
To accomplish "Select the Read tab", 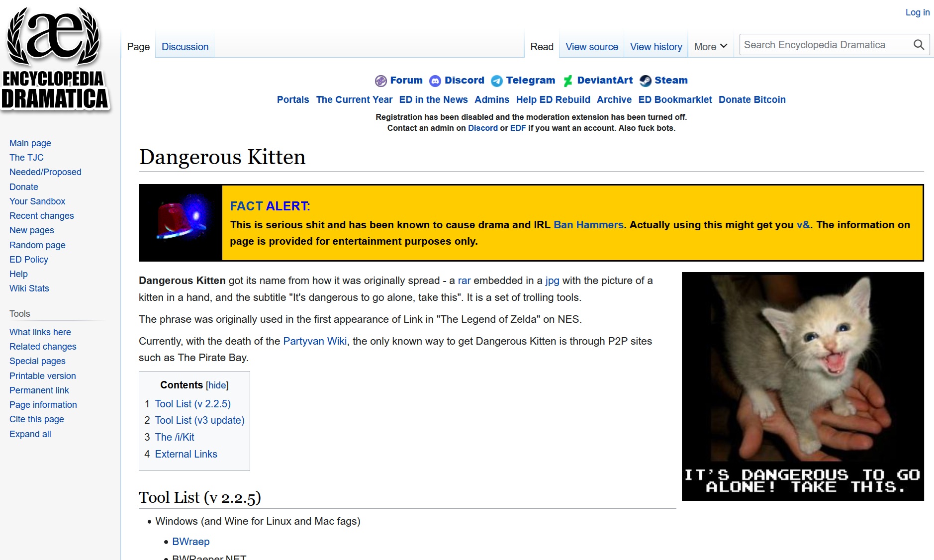I will point(542,47).
